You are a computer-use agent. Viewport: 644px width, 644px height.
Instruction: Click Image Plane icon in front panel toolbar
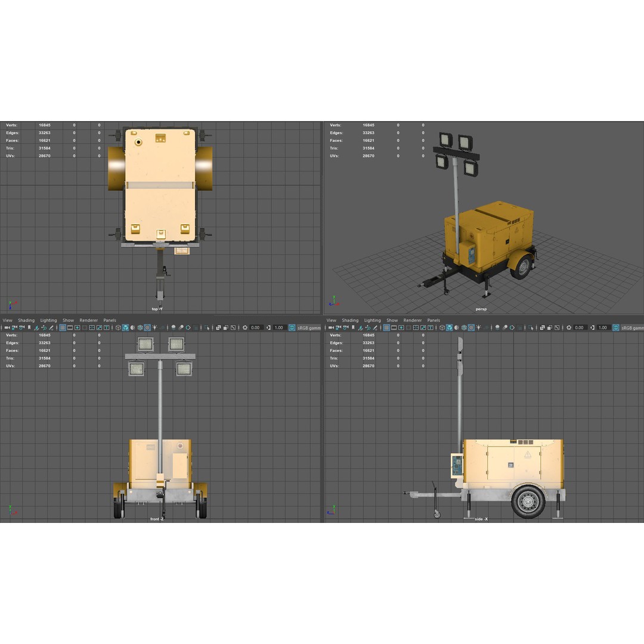point(36,327)
